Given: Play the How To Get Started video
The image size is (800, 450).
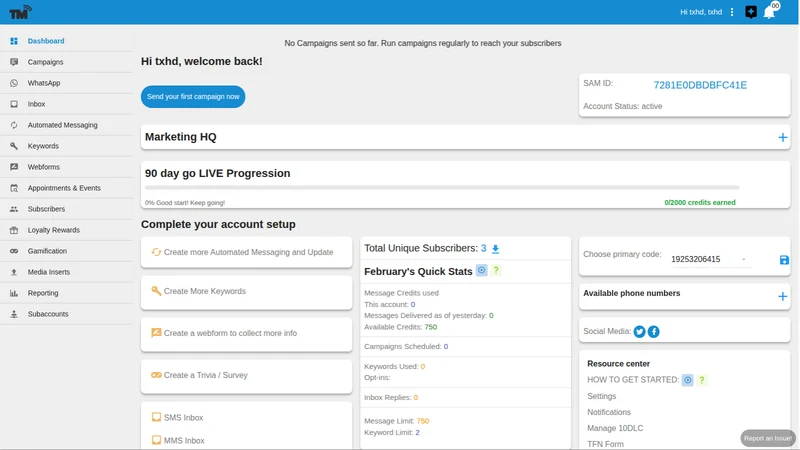Looking at the screenshot, I should tap(687, 380).
